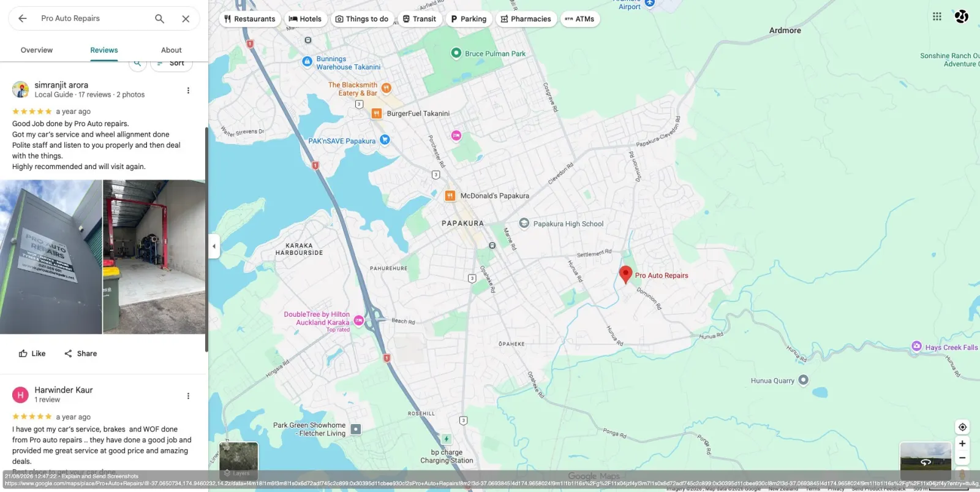Center map on your location
Screen dimensions: 980x492
962,427
